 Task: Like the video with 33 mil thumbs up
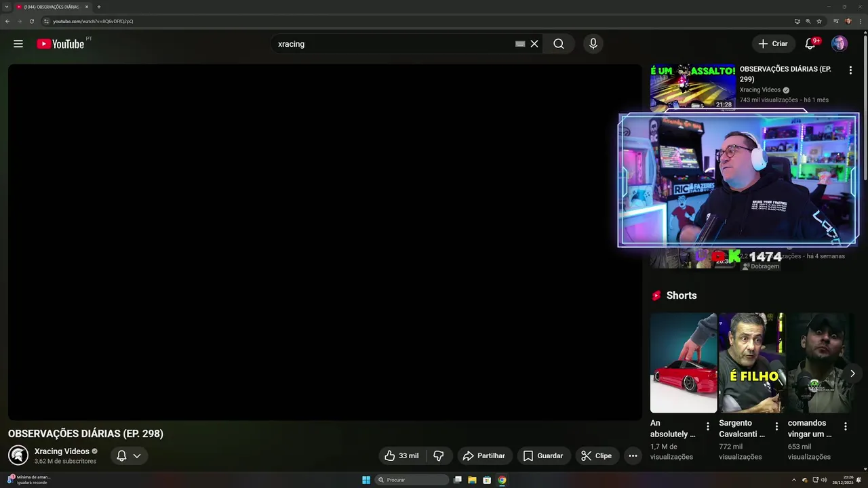click(x=401, y=456)
